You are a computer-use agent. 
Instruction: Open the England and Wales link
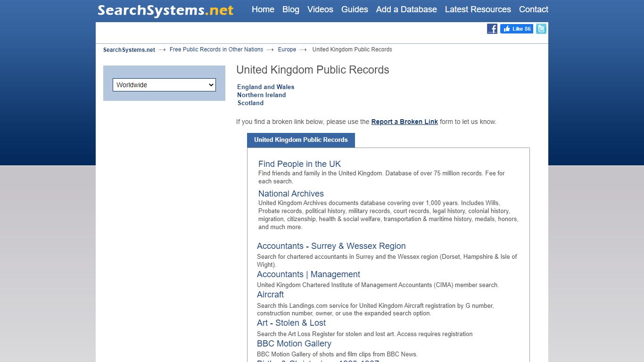(x=266, y=87)
